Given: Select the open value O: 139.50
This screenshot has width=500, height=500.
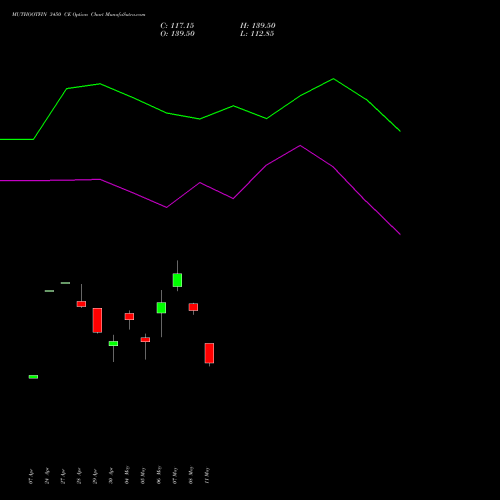Looking at the screenshot, I should tap(177, 34).
